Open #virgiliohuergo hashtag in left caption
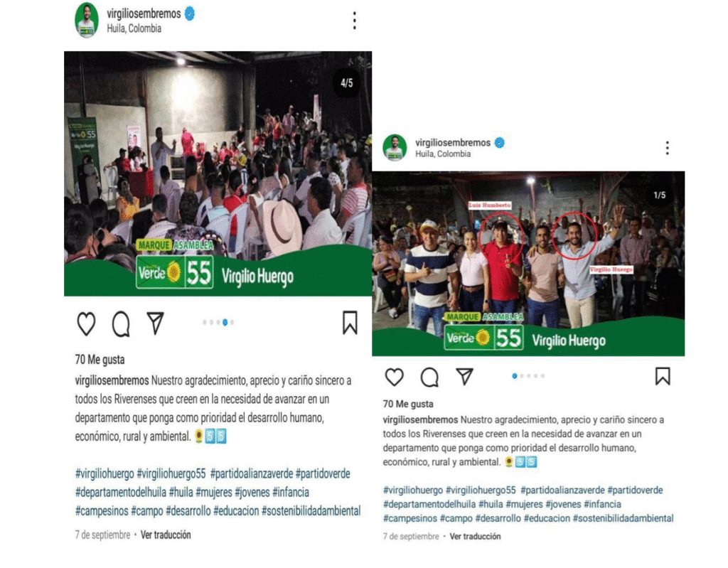 105,473
